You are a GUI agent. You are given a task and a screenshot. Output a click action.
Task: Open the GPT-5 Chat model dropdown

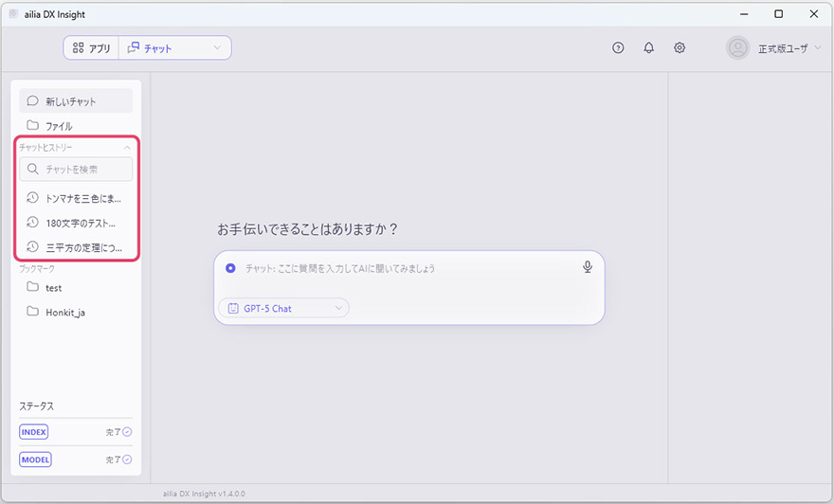click(283, 308)
